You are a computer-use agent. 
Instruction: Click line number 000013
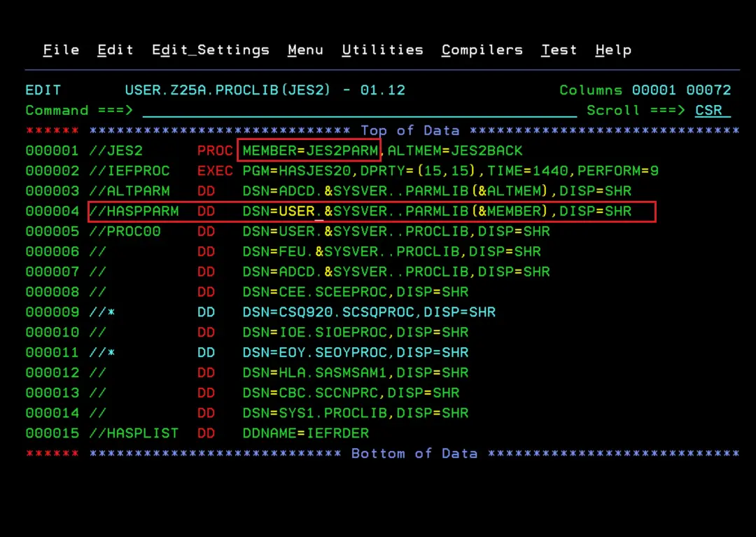click(x=52, y=393)
